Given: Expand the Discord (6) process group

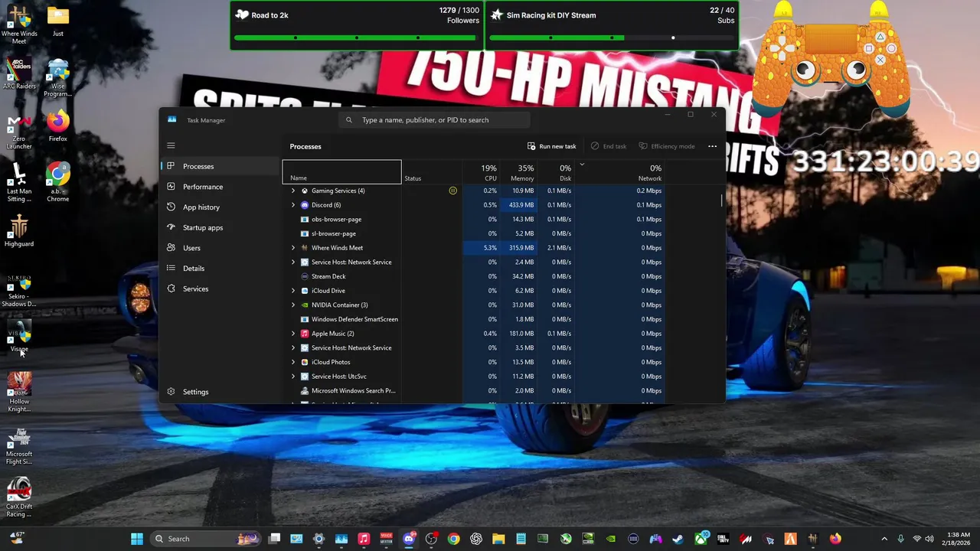Looking at the screenshot, I should [x=293, y=205].
